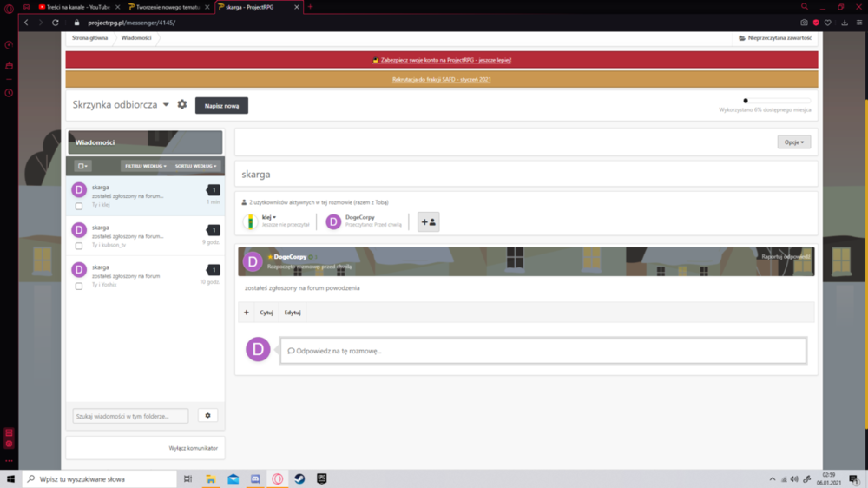The width and height of the screenshot is (868, 488).
Task: Click the plus icon beside Cytuj
Action: click(247, 313)
